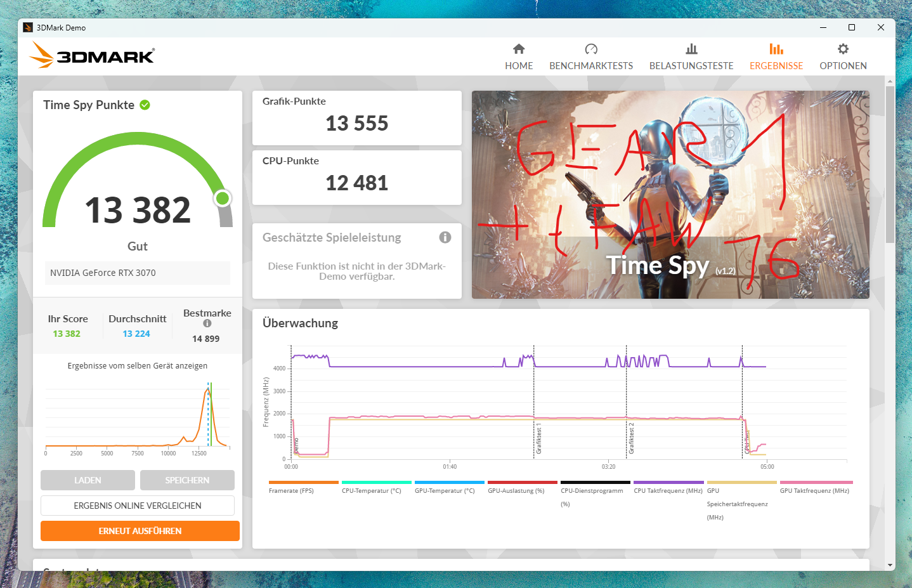Click the vertical scrollbar thumb

tap(890, 164)
